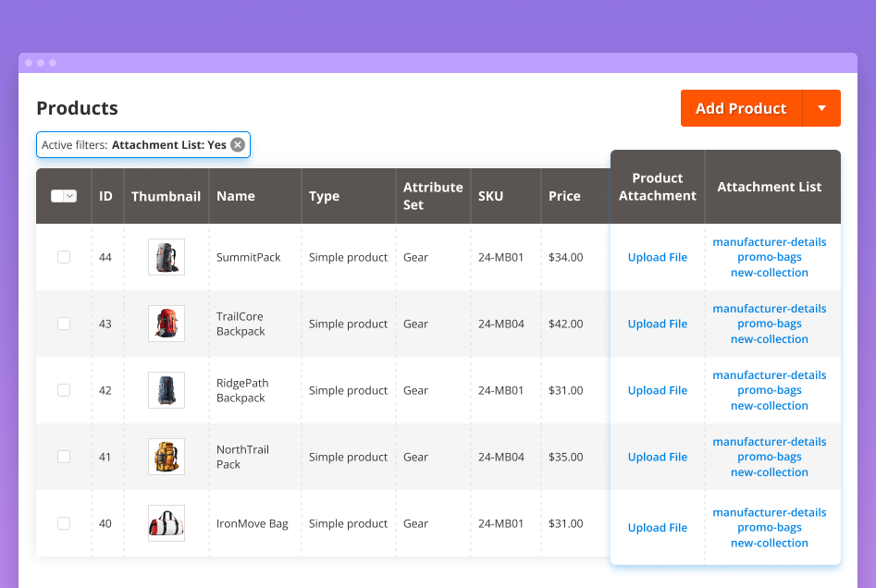876x588 pixels.
Task: Tick the checkbox for IronMove Bag
Action: 64,523
